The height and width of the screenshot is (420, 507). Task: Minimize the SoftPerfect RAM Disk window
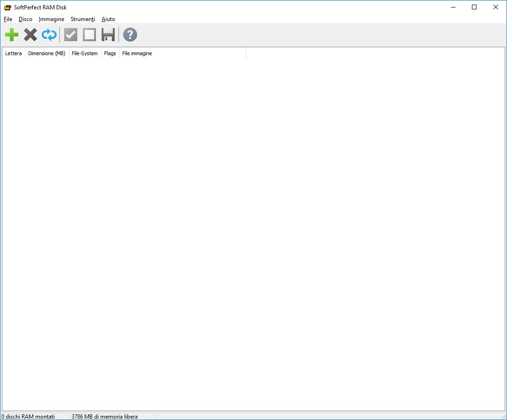[453, 7]
